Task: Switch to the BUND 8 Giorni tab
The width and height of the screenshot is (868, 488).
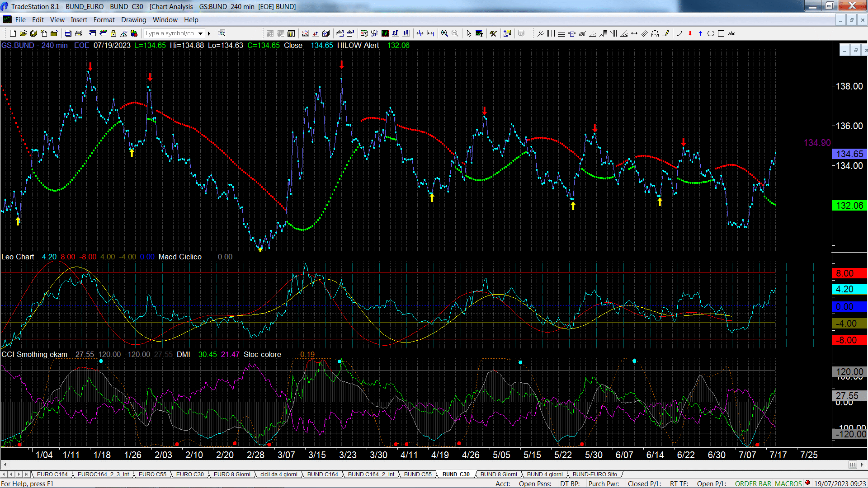Action: tap(499, 474)
